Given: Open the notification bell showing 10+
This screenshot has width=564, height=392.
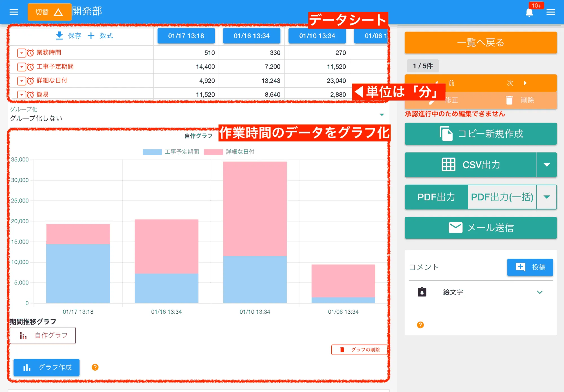Looking at the screenshot, I should pos(530,12).
